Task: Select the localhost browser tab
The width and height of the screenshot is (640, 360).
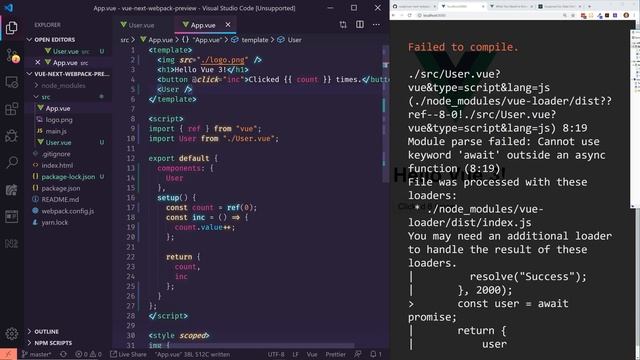Action: click(x=462, y=7)
